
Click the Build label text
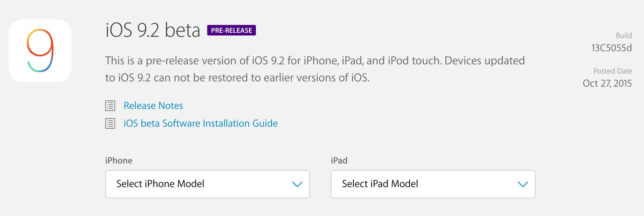pyautogui.click(x=624, y=35)
